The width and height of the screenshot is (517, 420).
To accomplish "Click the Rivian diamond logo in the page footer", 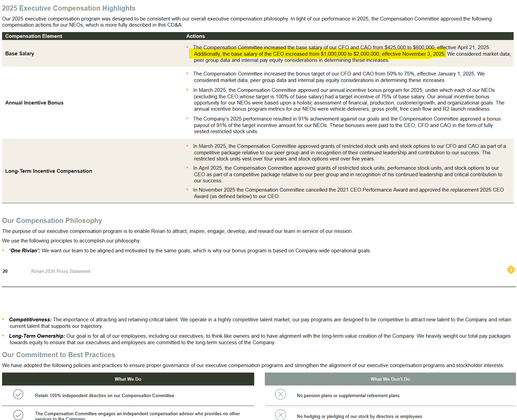I will 511,270.
